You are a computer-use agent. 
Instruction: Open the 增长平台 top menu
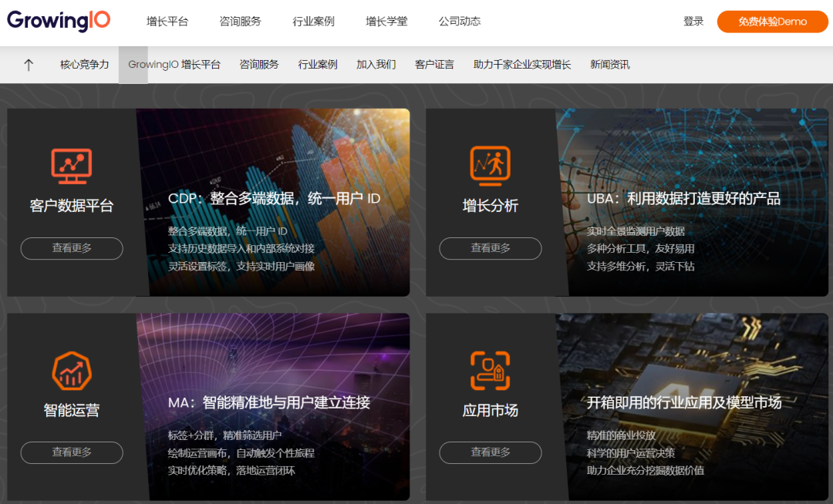167,22
